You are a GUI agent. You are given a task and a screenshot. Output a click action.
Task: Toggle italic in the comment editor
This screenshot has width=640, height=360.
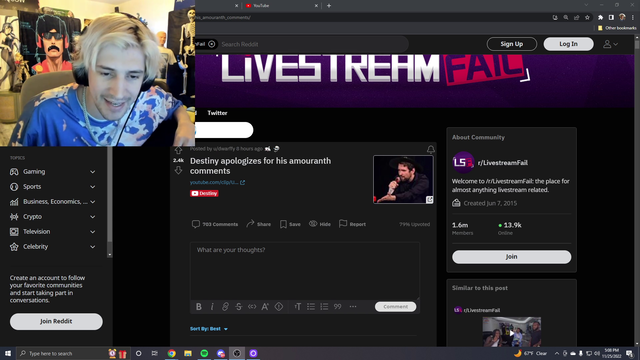click(x=212, y=307)
